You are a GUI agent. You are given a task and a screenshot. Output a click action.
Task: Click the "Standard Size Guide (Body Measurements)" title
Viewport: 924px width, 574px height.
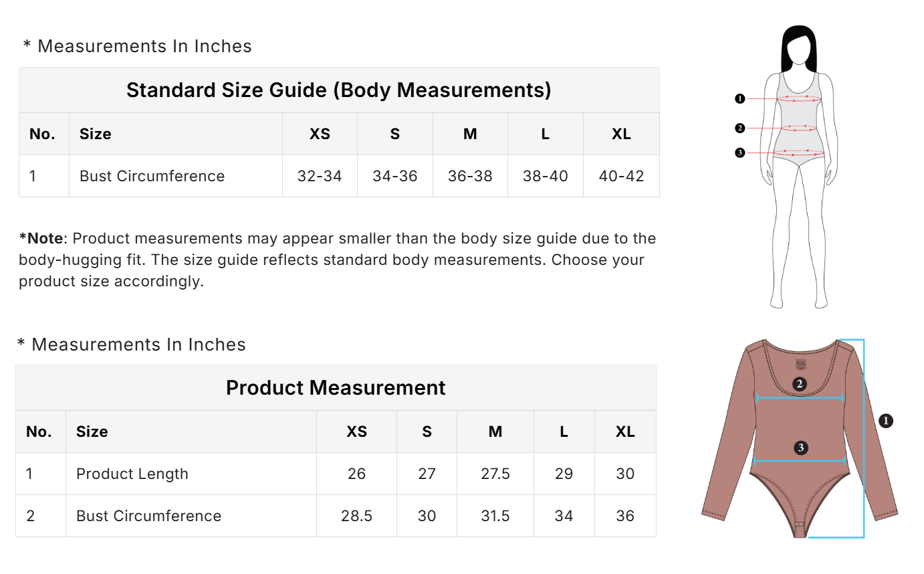tap(338, 90)
